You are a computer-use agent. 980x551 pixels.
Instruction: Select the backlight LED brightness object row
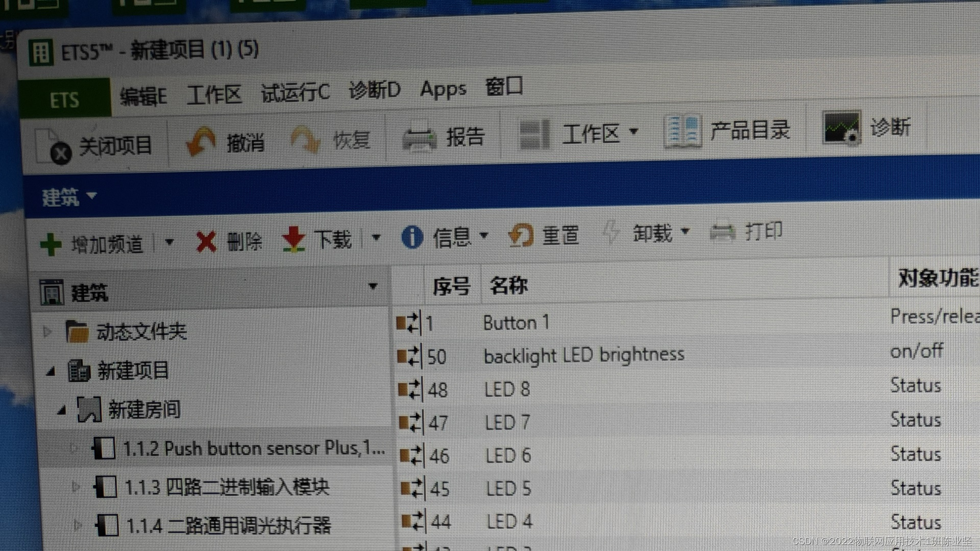coord(583,355)
